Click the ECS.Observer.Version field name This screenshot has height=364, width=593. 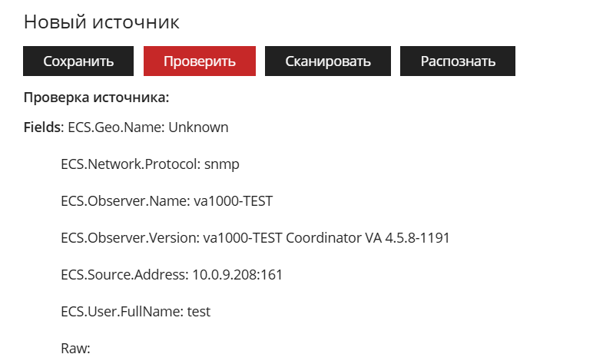coord(130,238)
